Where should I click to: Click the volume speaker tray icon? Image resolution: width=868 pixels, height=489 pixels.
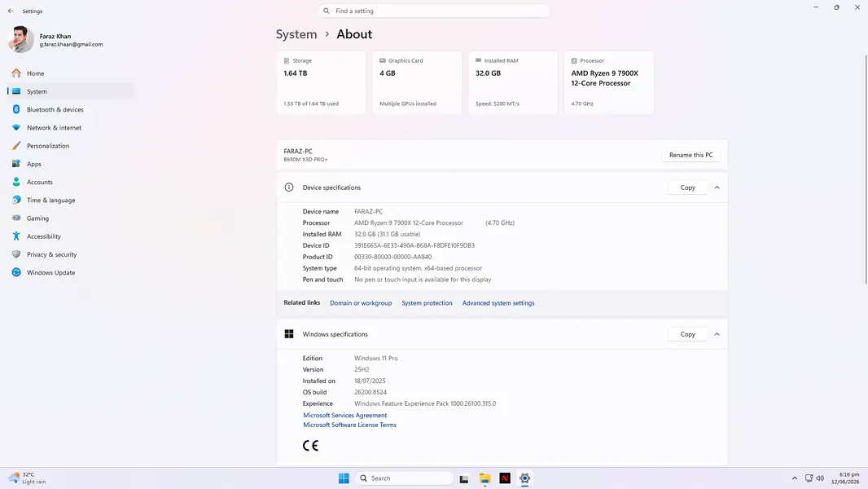click(x=821, y=478)
